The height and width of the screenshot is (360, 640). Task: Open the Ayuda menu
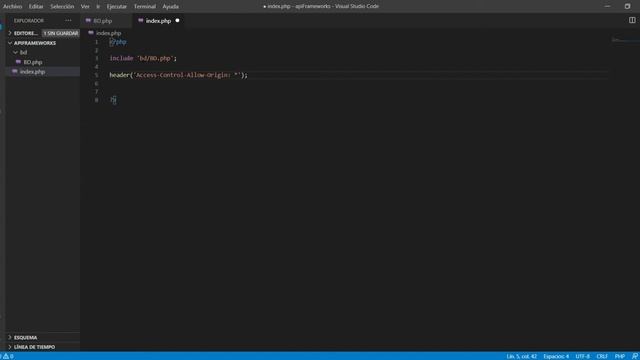(171, 7)
